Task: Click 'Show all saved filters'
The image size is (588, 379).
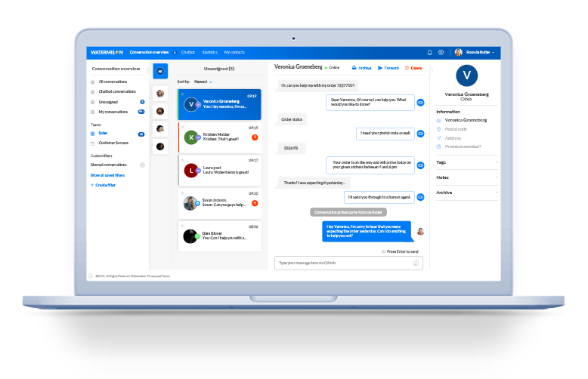Action: point(107,175)
